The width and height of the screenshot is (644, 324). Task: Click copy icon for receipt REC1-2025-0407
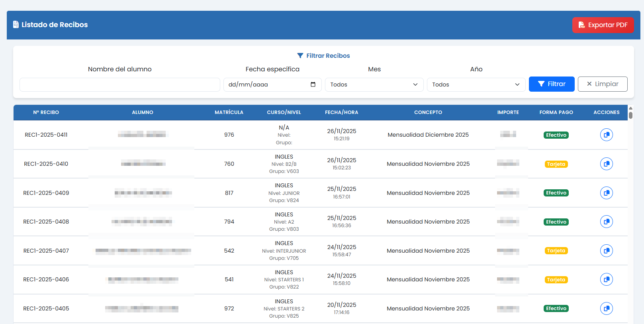click(x=606, y=251)
